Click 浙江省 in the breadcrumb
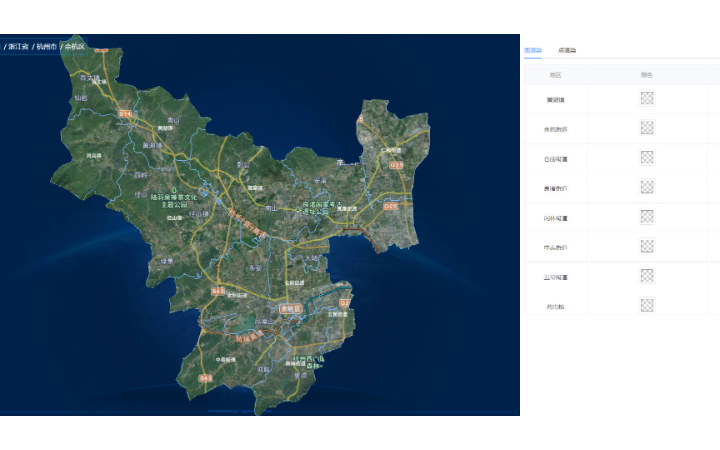The image size is (720, 450). click(18, 47)
